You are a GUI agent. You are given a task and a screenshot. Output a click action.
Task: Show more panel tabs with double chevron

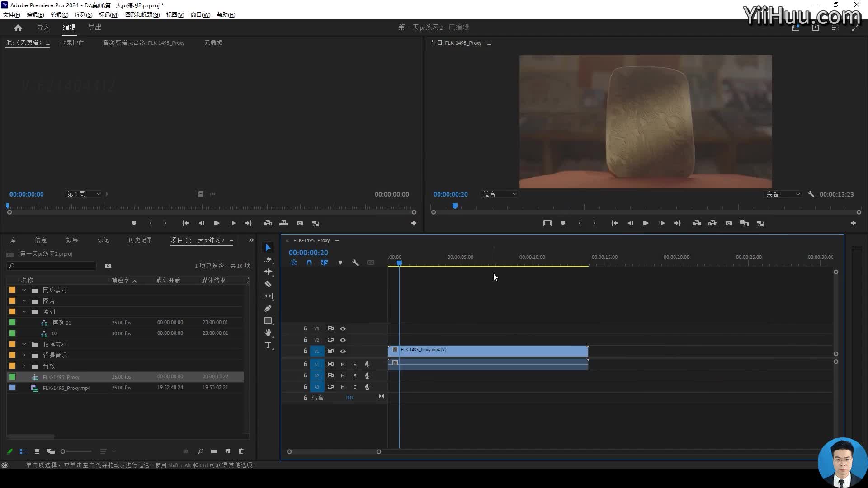pos(251,240)
